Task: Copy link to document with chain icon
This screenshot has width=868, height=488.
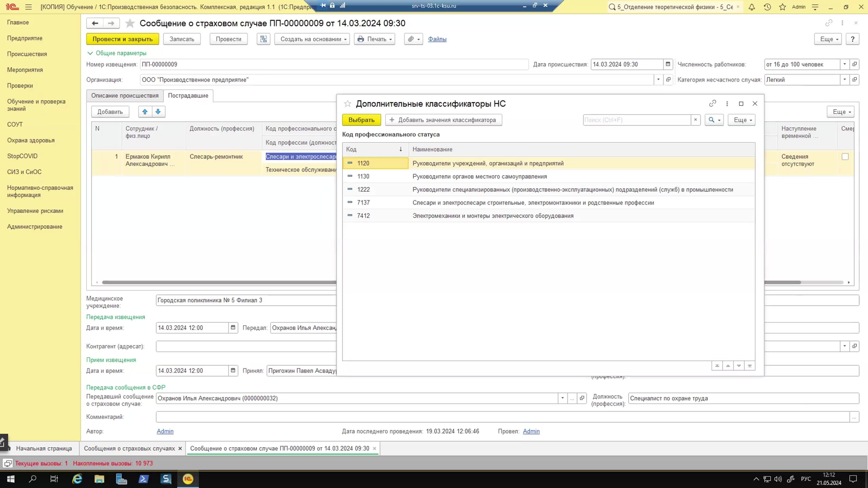Action: [829, 23]
